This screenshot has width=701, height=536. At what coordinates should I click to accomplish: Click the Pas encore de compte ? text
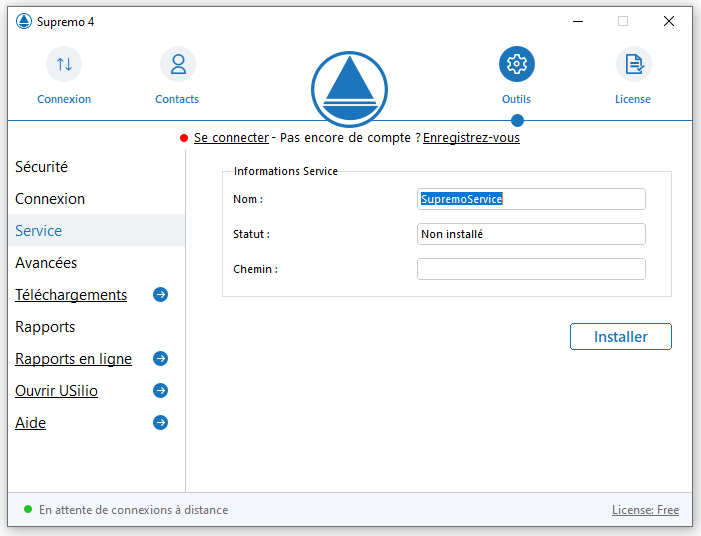click(x=350, y=138)
